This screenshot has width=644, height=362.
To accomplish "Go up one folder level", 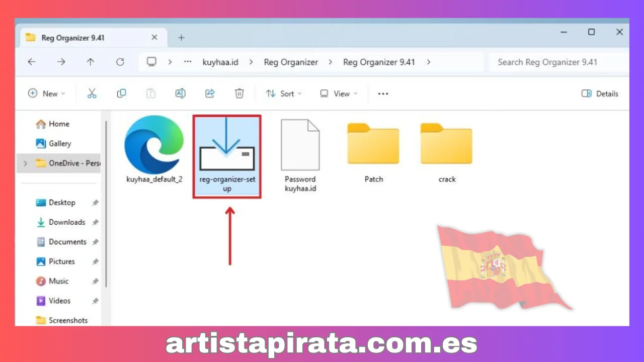I will [x=91, y=62].
